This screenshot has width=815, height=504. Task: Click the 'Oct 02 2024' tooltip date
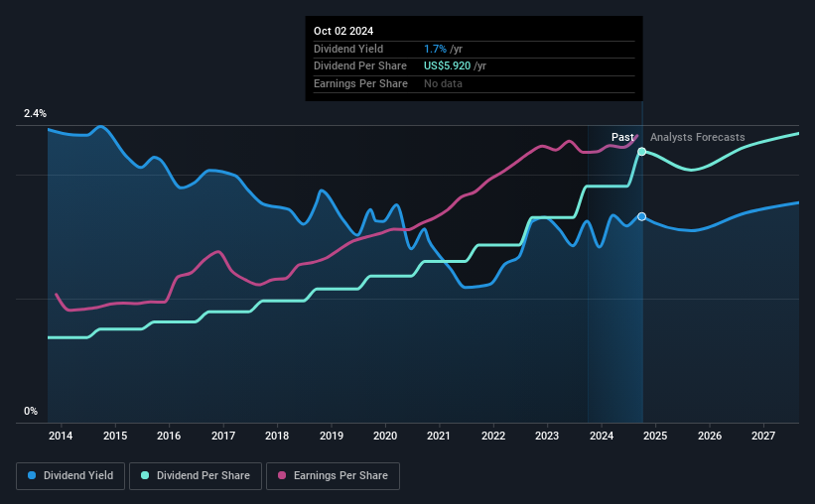pyautogui.click(x=343, y=31)
